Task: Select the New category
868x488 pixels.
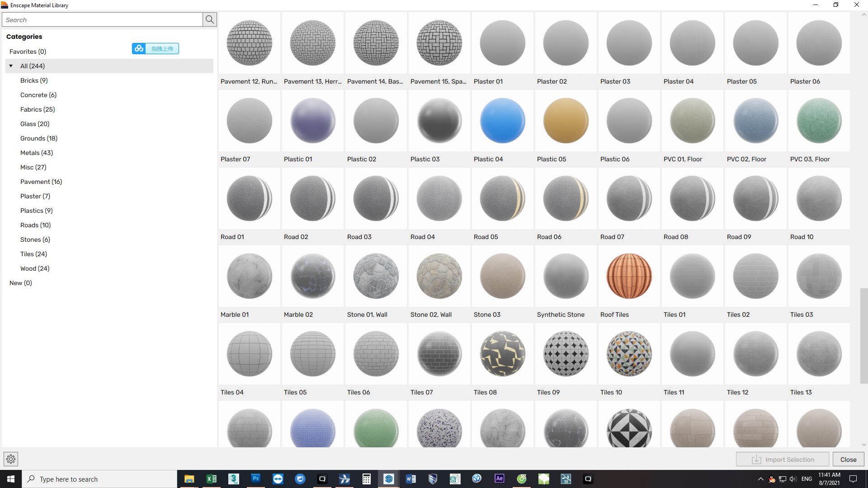Action: 20,282
